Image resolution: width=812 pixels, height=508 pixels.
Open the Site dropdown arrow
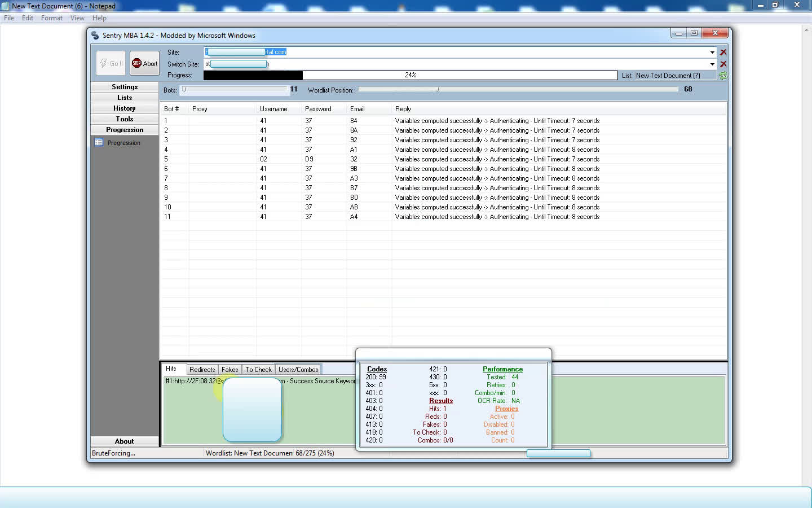click(x=712, y=52)
